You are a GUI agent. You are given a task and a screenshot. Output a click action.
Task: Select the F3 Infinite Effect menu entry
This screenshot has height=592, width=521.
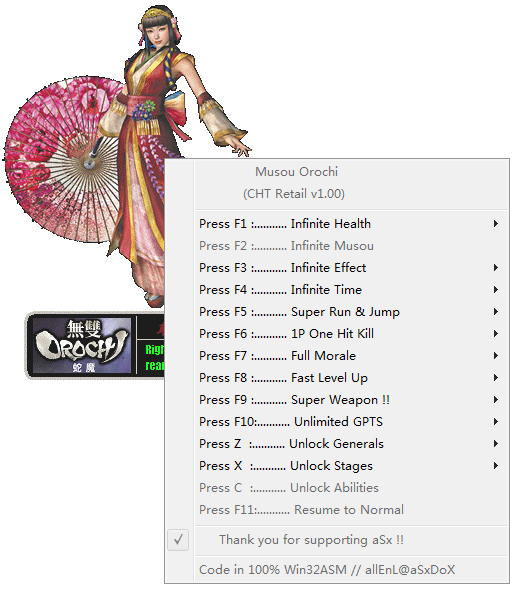[x=337, y=268]
